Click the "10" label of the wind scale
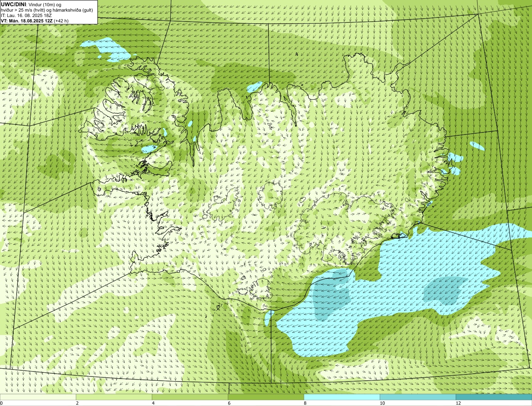Screen dimensions: 532x406 [x=382, y=403]
